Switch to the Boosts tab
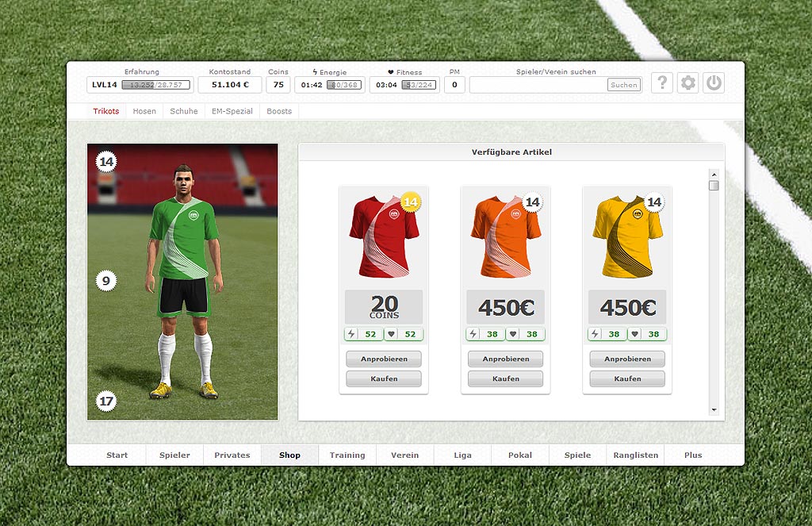The width and height of the screenshot is (812, 526). click(279, 111)
